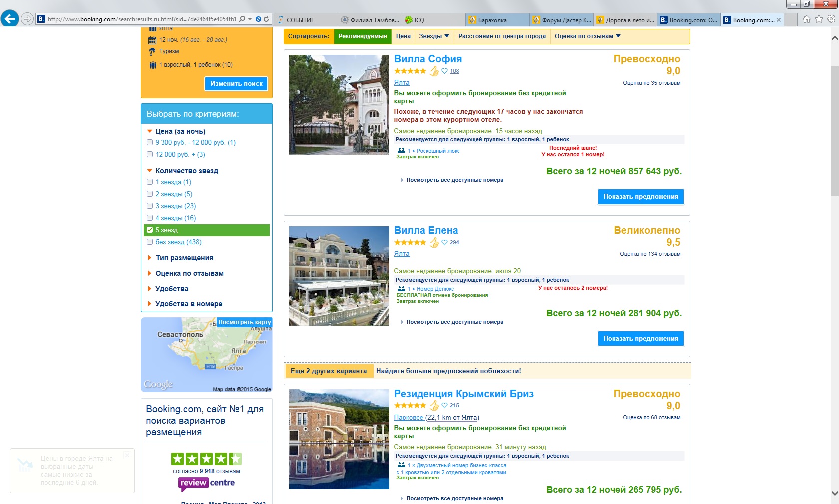
Task: Tick the 12 000 руб. + price checkbox
Action: point(150,155)
